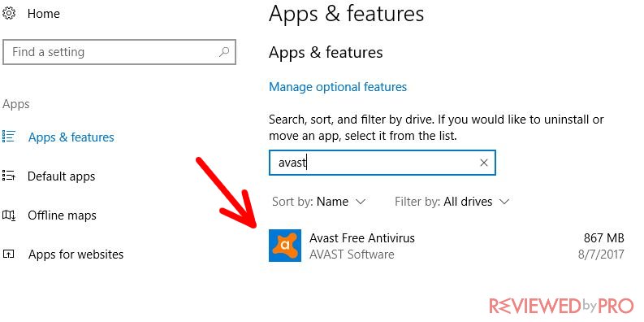Click the Find a setting search box
644x322 pixels.
tap(119, 52)
